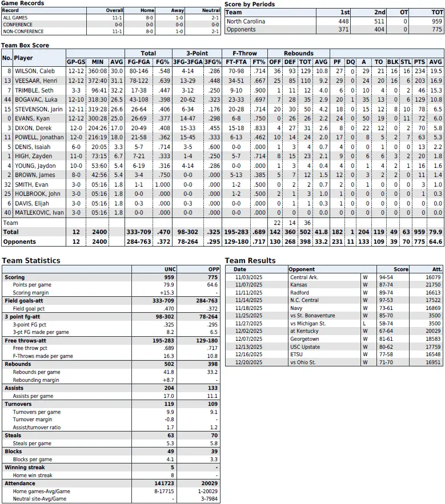
Task: Click the 'Player' column header
Action: click(23, 58)
